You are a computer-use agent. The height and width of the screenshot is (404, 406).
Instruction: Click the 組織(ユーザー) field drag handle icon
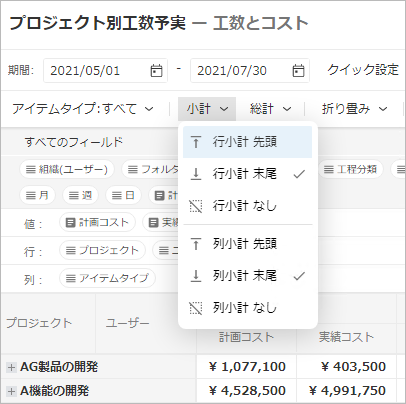[31, 170]
